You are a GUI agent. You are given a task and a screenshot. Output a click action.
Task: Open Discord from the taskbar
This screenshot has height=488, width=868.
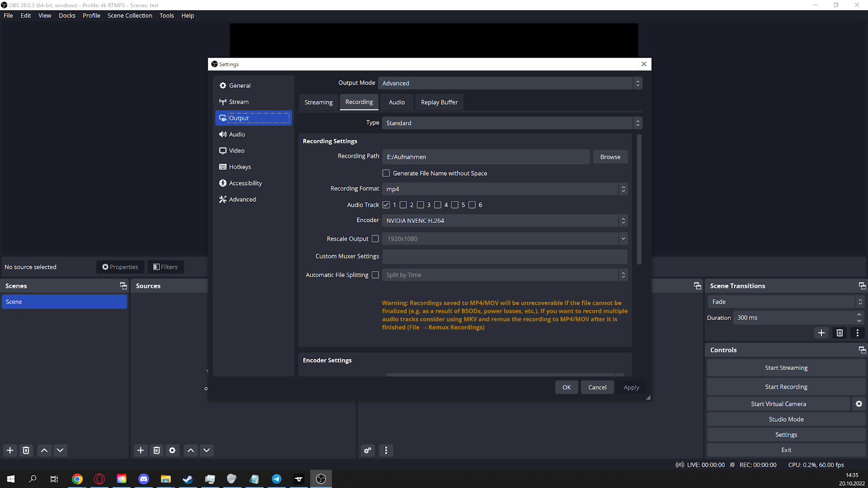click(x=144, y=479)
